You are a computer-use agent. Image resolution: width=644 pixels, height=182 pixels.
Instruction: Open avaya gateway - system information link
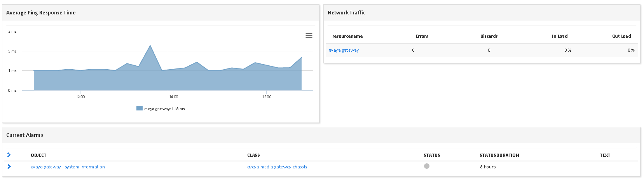68,167
